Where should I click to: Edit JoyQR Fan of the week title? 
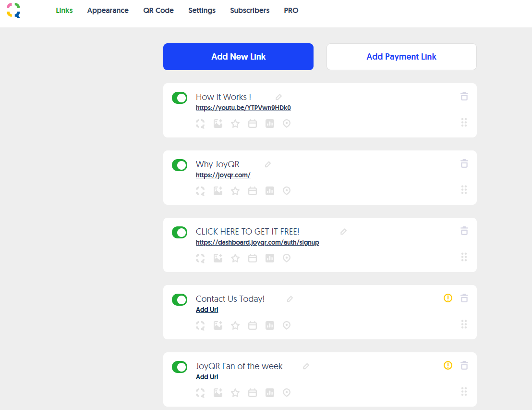click(x=306, y=366)
